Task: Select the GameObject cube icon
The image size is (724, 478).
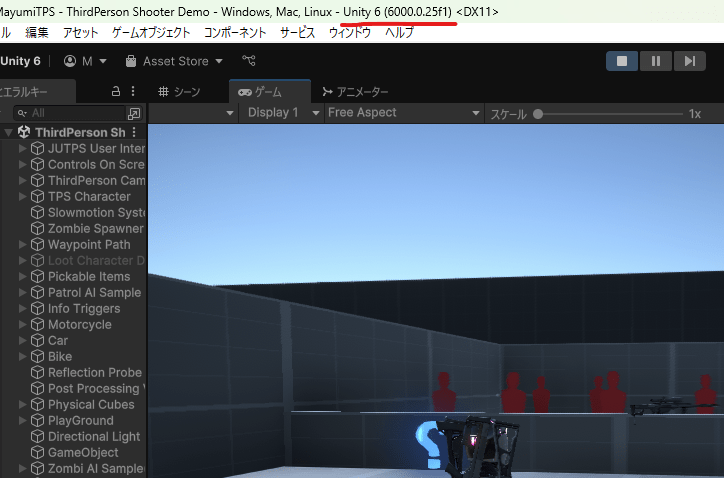Action: tap(37, 453)
